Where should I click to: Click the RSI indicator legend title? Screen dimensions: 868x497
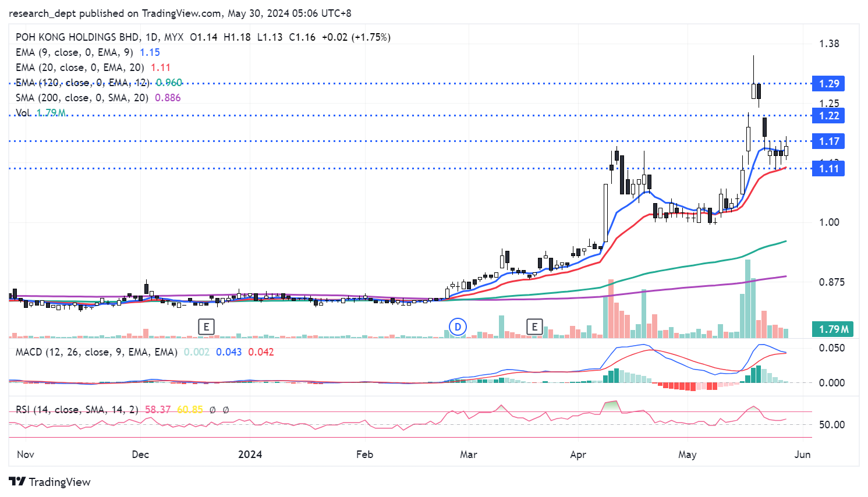(77, 410)
